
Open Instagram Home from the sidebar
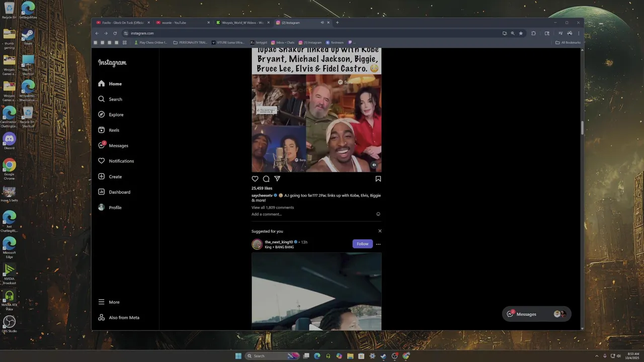110,84
